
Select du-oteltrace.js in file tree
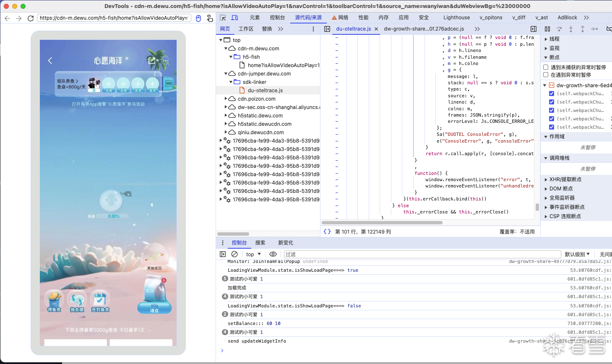click(265, 91)
